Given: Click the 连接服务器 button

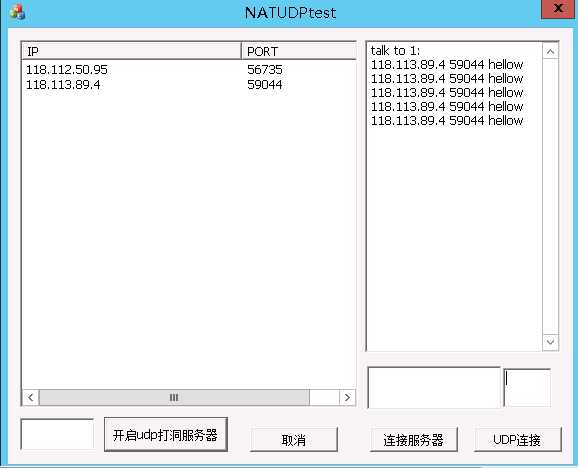Looking at the screenshot, I should (414, 440).
